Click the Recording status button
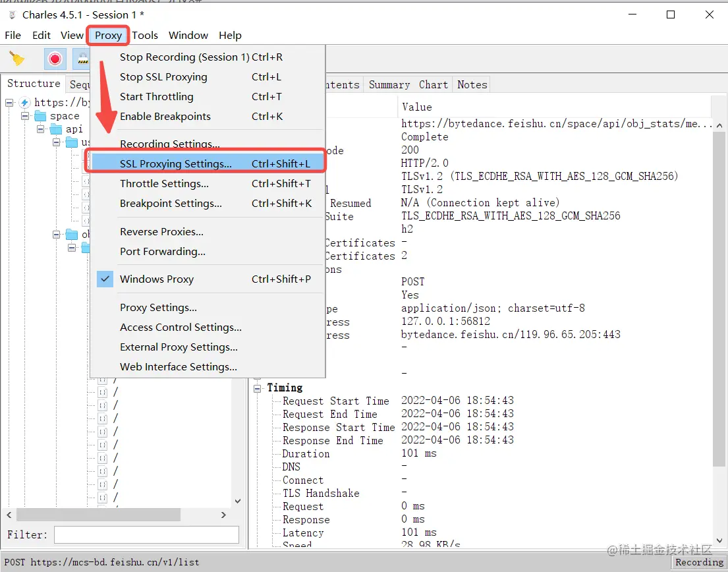This screenshot has height=572, width=728. pos(699,562)
